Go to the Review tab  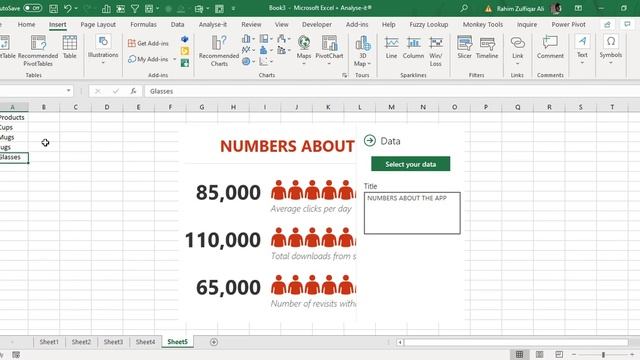[251, 24]
